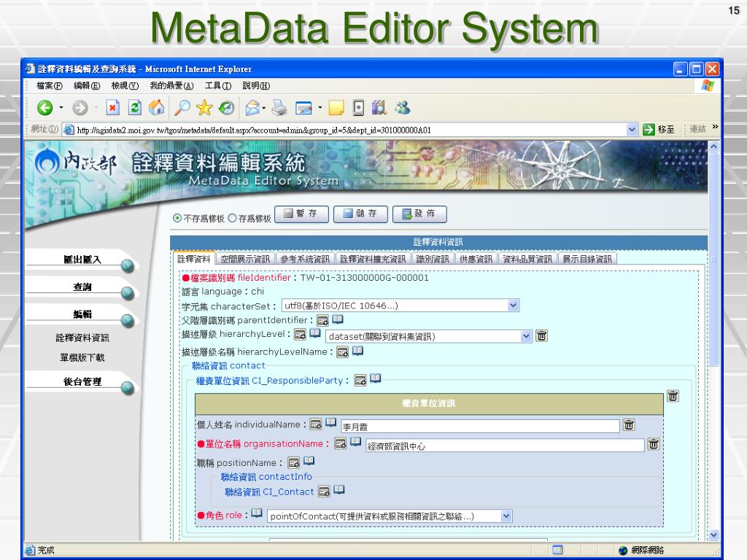Switch to the 空間展示資訊 tab
Viewport: 747px width, 560px height.
click(x=245, y=259)
